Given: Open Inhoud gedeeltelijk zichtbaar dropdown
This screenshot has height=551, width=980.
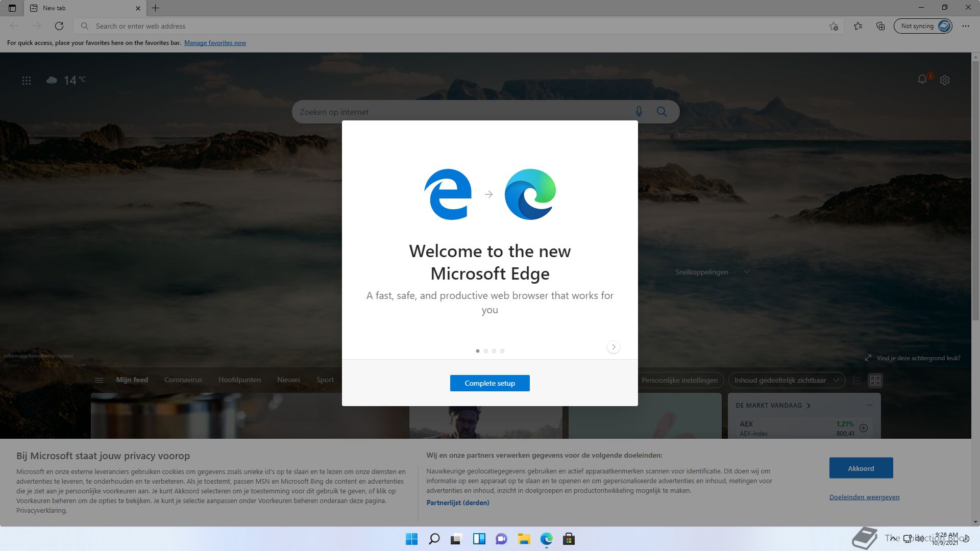Looking at the screenshot, I should [787, 381].
